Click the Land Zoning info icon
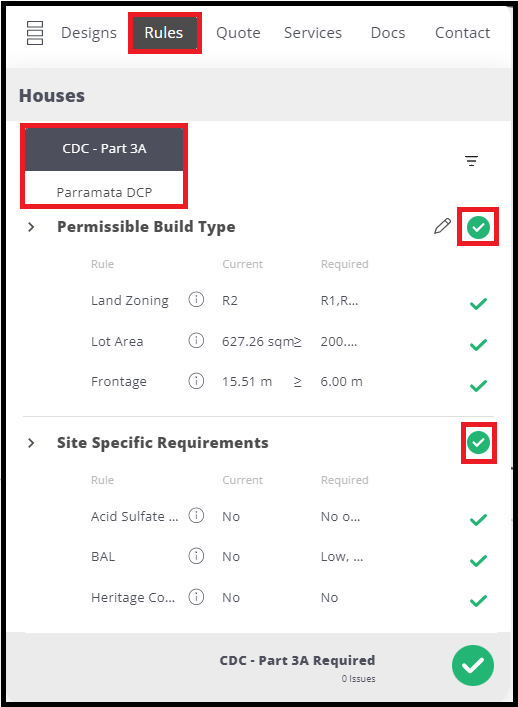This screenshot has width=518, height=707. (x=196, y=299)
